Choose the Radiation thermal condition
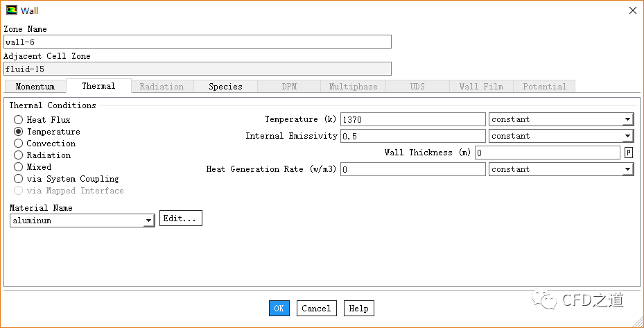 19,155
